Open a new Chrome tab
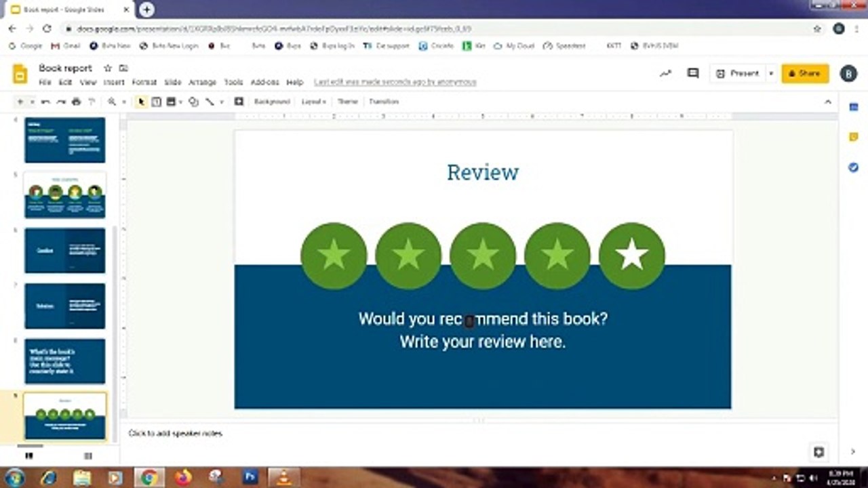The image size is (868, 488). click(146, 9)
